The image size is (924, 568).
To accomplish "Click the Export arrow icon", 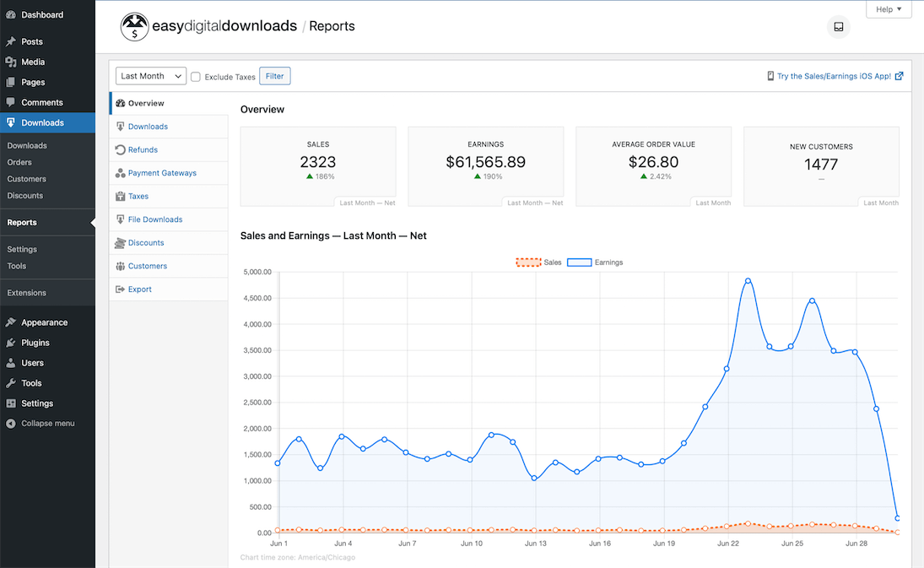I will click(x=120, y=289).
